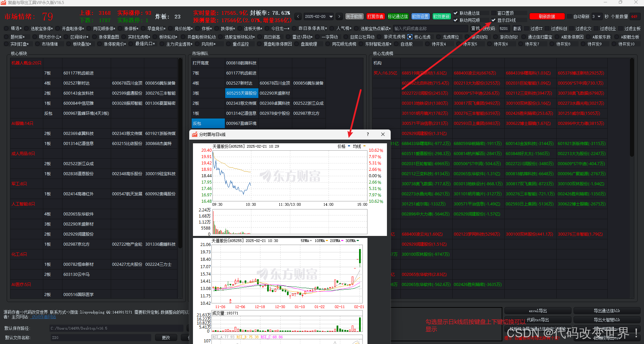
Task: Check 过滤创业 filter
Action: [596, 29]
